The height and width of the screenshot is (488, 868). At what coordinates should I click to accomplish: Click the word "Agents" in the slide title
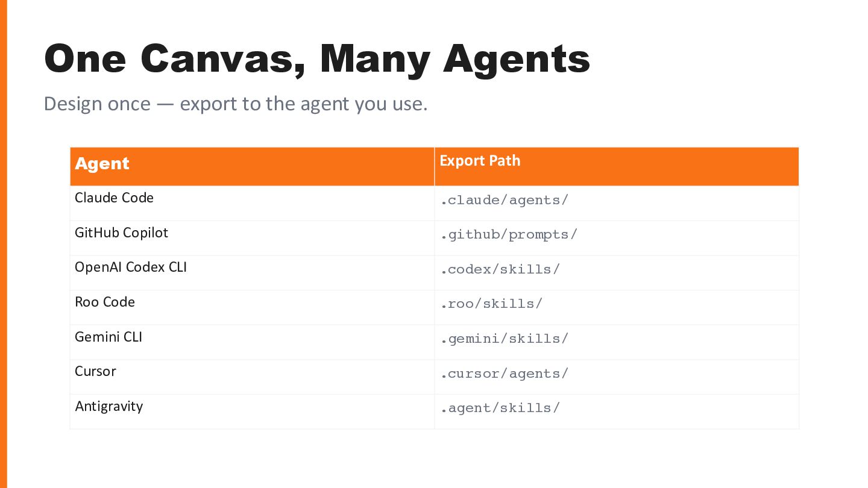516,59
